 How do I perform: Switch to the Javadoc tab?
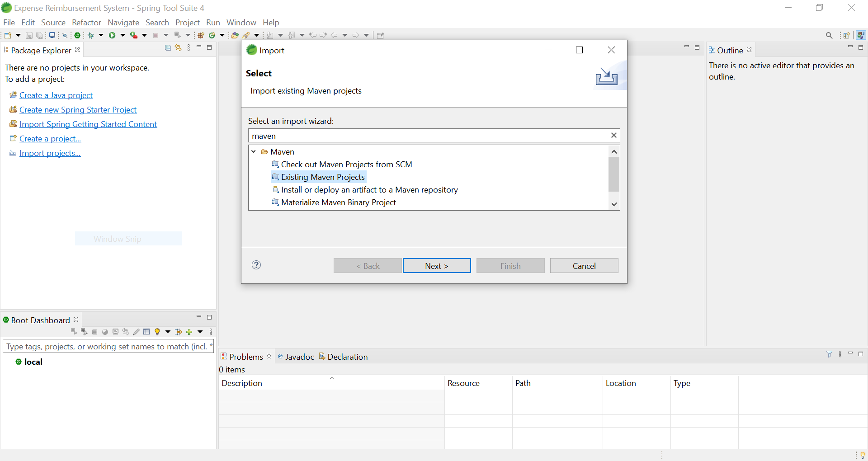coord(296,357)
